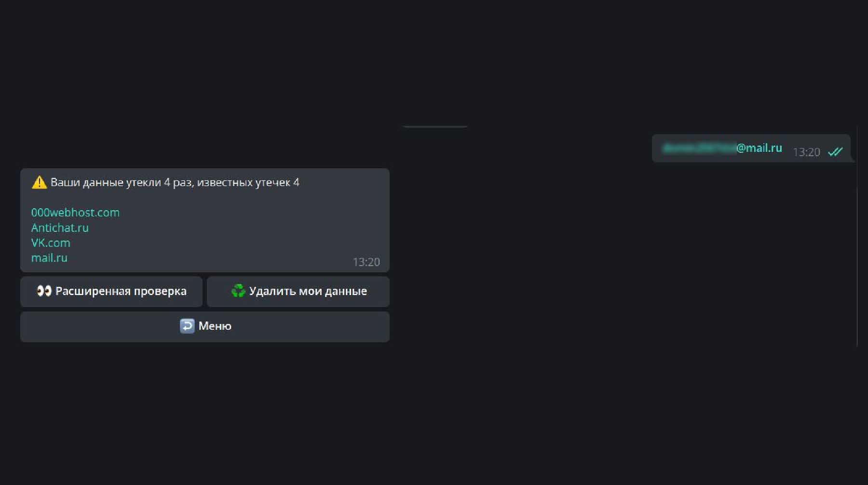The height and width of the screenshot is (485, 868).
Task: Click the bot reply message bubble
Action: [x=205, y=220]
